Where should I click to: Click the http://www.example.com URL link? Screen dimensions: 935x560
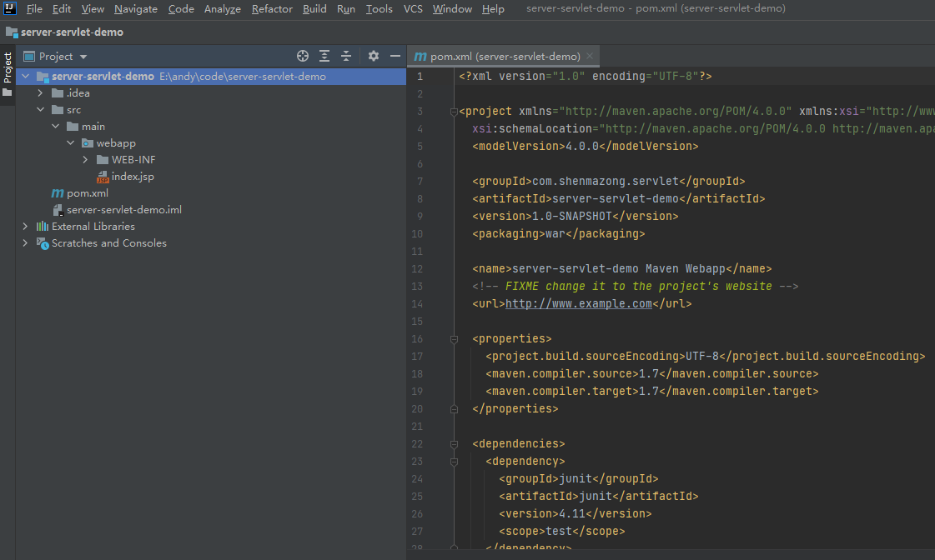(x=578, y=304)
